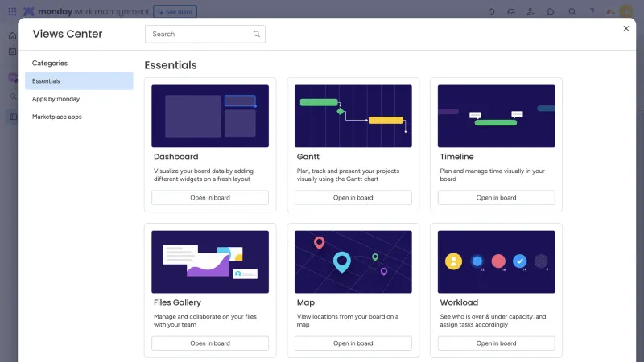Viewport: 644px width, 362px height.
Task: Open Gantt view in board
Action: tap(353, 197)
